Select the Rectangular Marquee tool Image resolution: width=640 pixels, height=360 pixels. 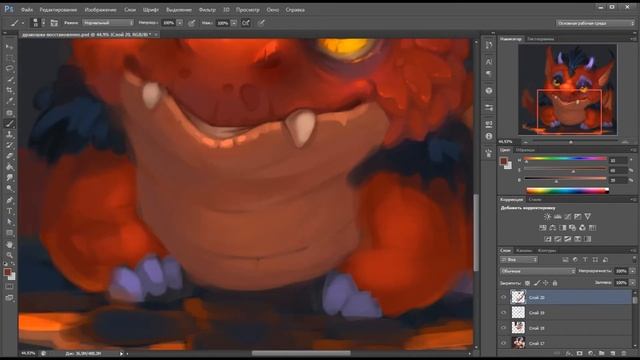[9, 58]
